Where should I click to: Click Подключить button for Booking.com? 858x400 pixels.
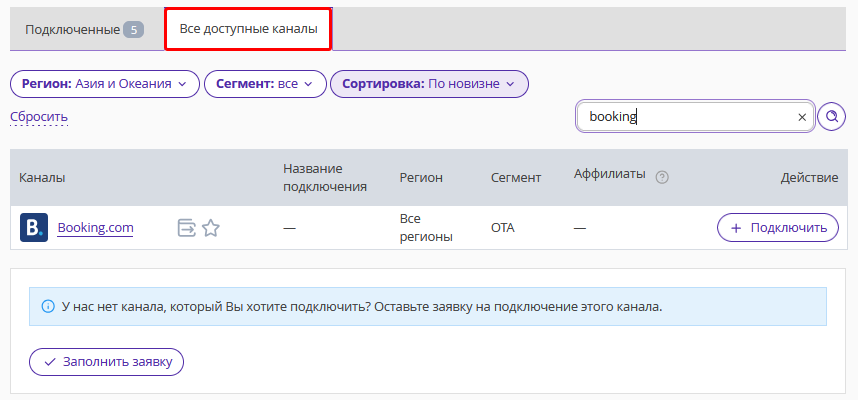[x=778, y=228]
